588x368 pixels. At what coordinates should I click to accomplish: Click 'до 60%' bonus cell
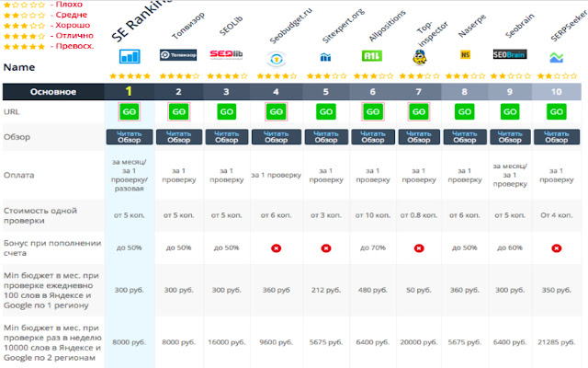[510, 247]
